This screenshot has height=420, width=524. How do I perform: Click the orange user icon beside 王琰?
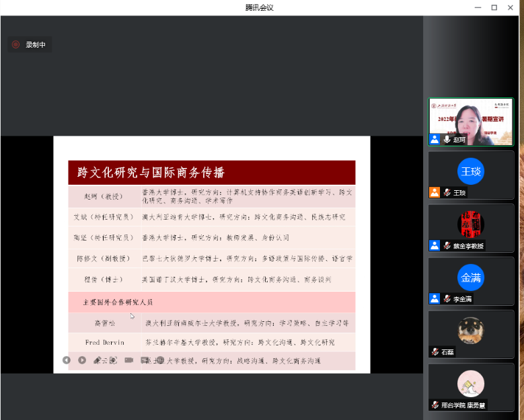coord(435,193)
